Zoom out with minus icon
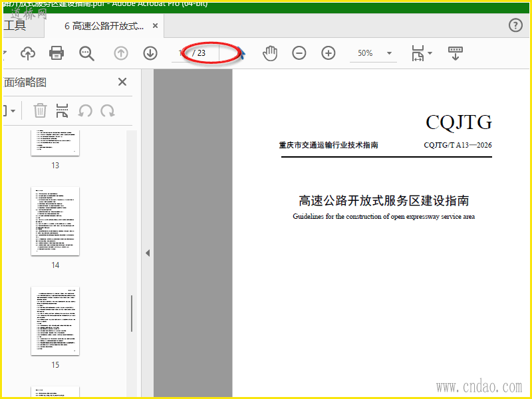Screen dimensions: 532x399 299,53
